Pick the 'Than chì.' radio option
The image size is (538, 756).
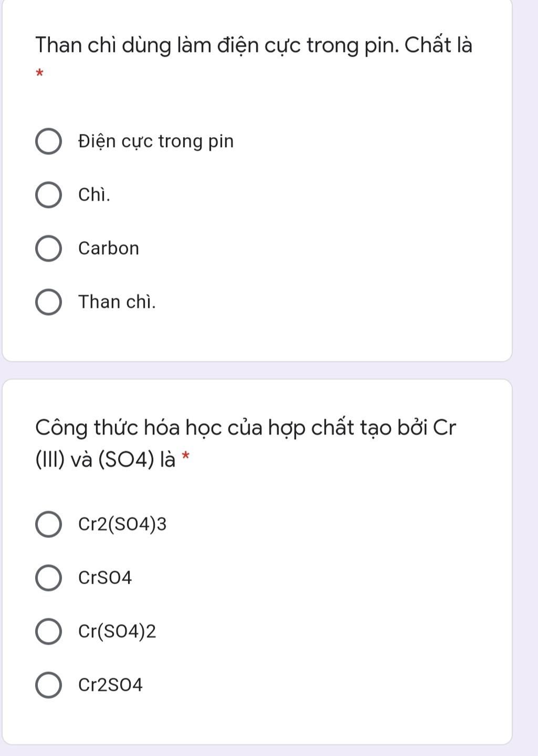click(x=48, y=302)
